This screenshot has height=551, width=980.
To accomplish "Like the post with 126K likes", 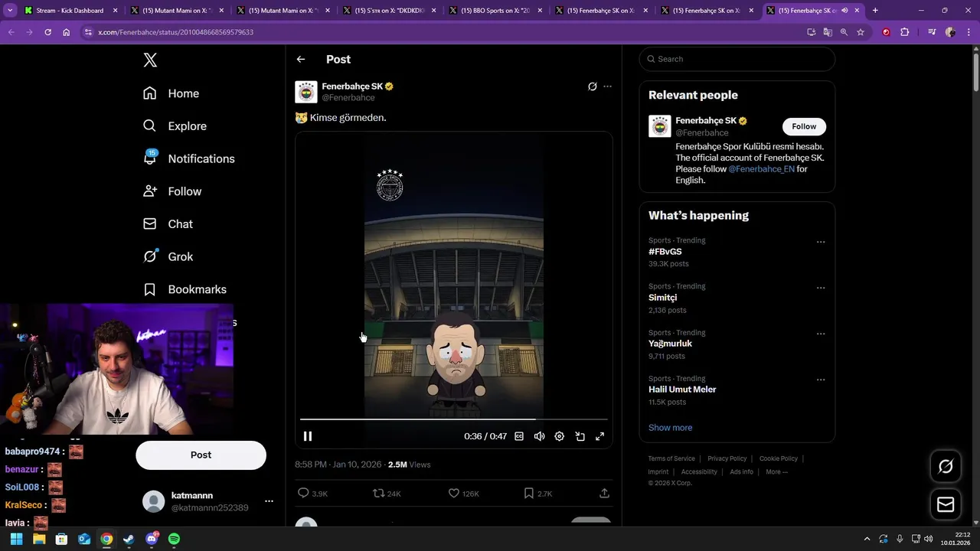I will (453, 494).
